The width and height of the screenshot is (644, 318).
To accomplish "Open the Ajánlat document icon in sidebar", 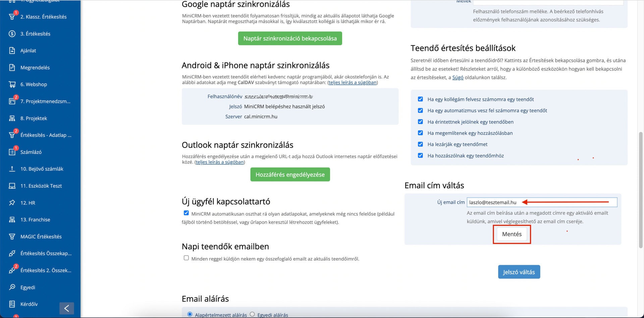I will point(12,51).
